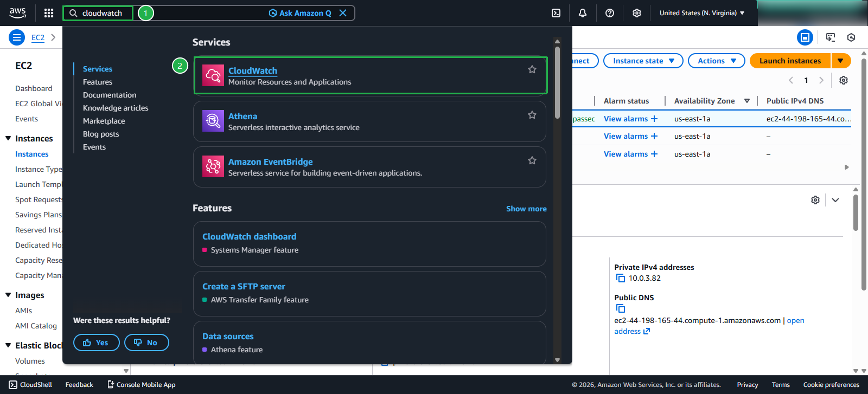868x394 pixels.
Task: Click Show more for Features
Action: click(x=526, y=209)
